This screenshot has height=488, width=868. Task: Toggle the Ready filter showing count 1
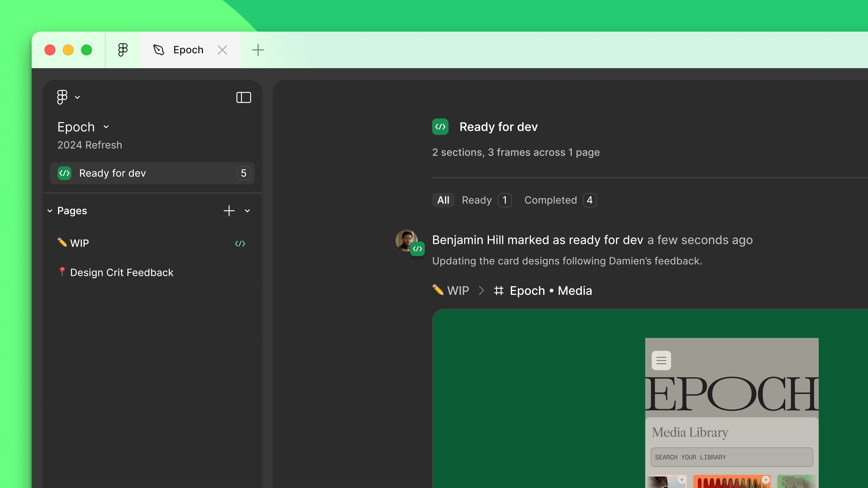pos(485,200)
